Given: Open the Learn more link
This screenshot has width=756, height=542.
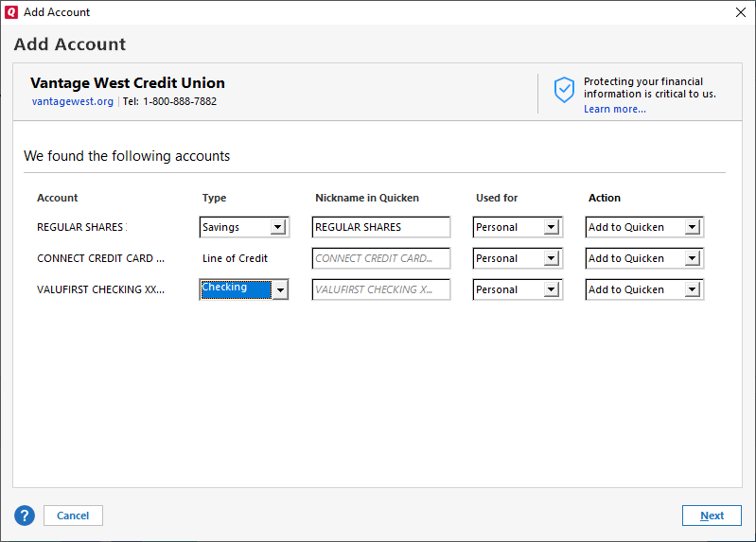Looking at the screenshot, I should coord(615,109).
